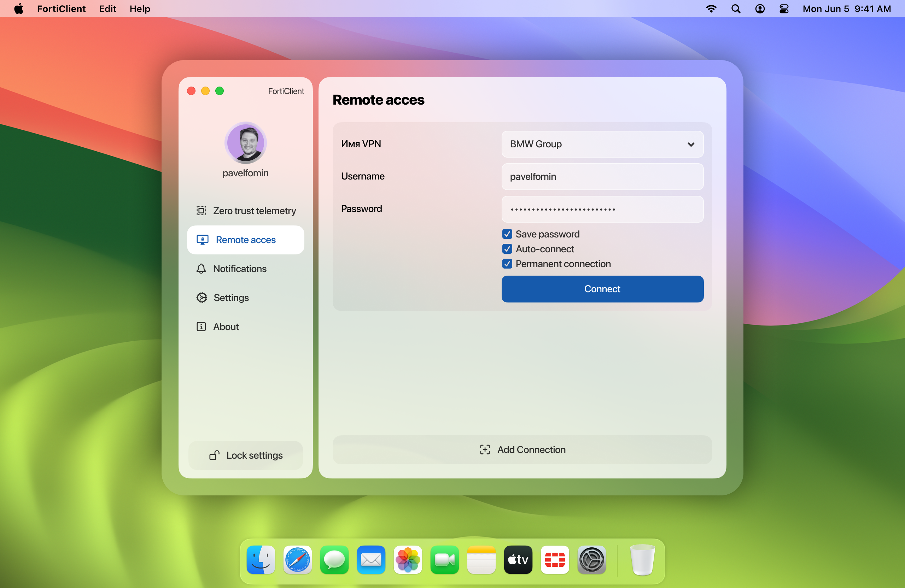
Task: Click the Zero trust telemetry sidebar icon
Action: 201,211
